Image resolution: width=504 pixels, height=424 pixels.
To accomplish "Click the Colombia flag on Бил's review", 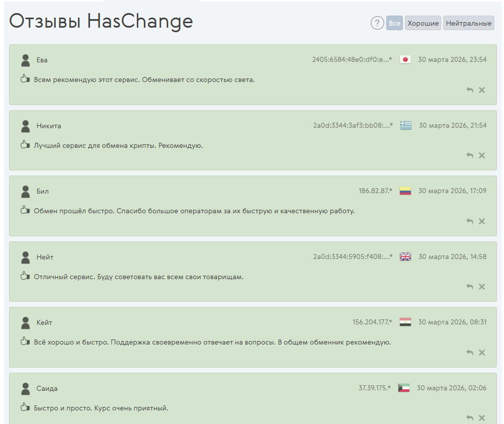I will point(405,191).
